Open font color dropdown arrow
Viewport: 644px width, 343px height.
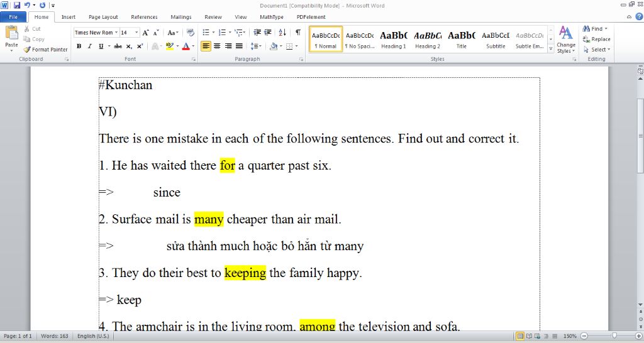(193, 46)
